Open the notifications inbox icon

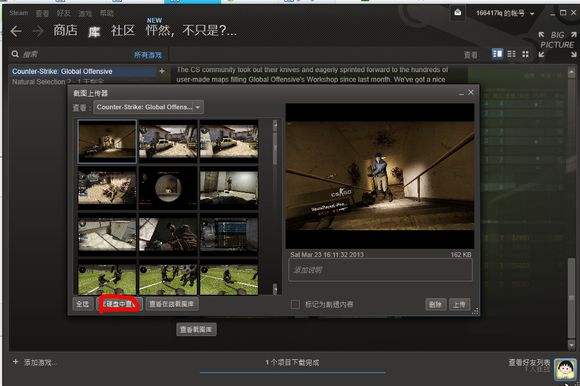click(458, 13)
